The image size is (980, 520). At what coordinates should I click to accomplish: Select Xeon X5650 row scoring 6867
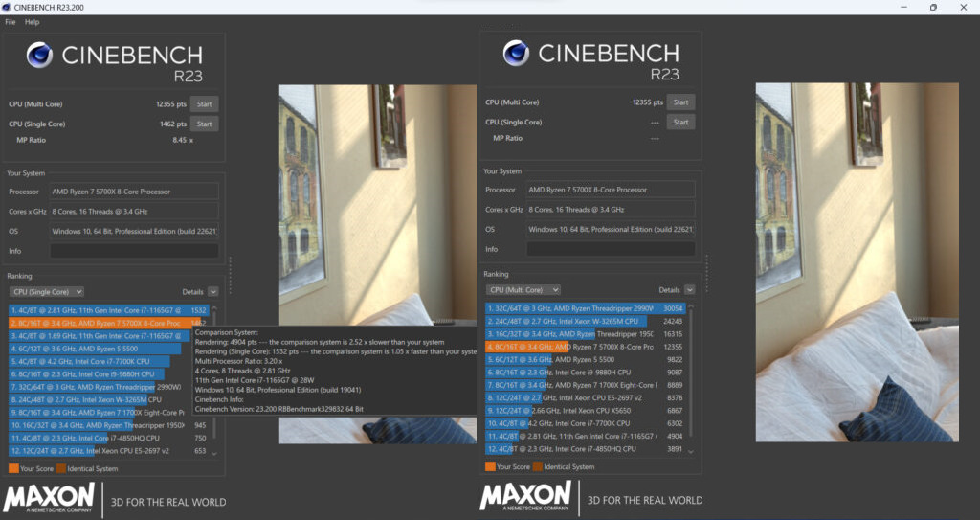point(585,411)
